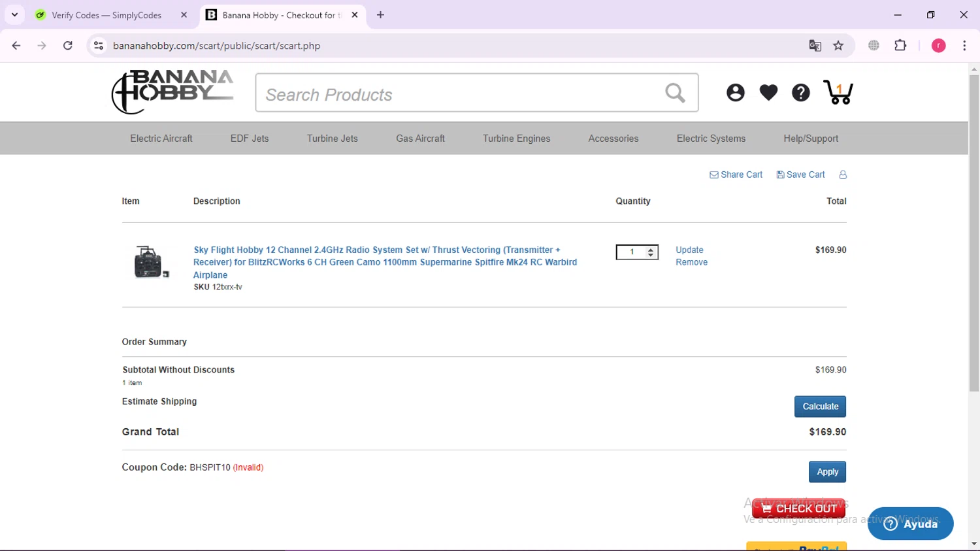The height and width of the screenshot is (551, 980).
Task: Click the Apply coupon button
Action: pyautogui.click(x=827, y=472)
